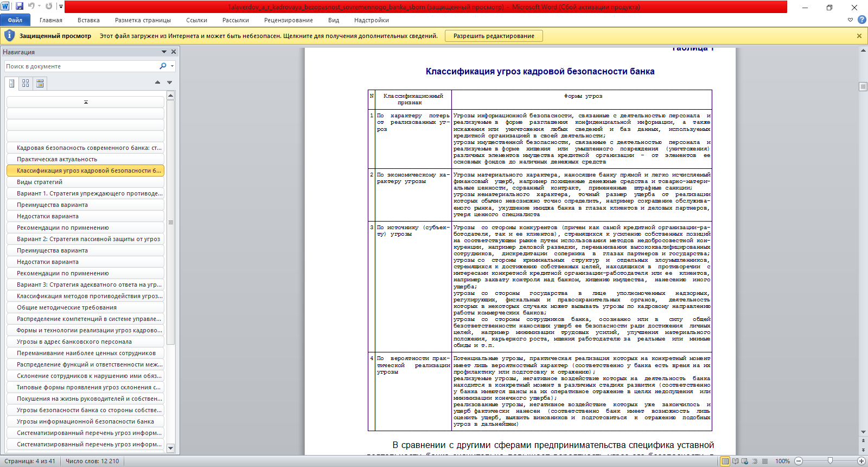Select heading Классификация угроз кадровой безопасности б...
This screenshot has height=467, width=868.
point(85,171)
